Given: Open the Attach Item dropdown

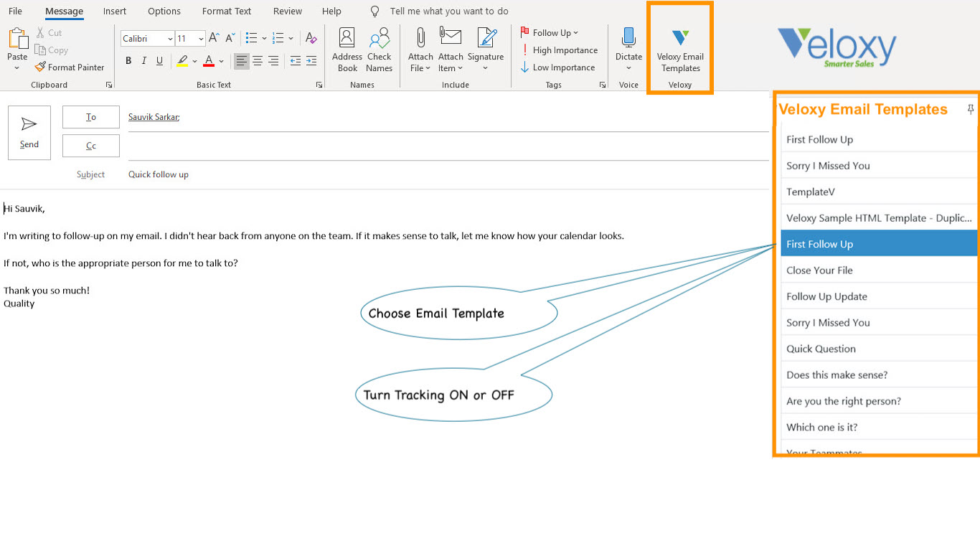Looking at the screenshot, I should (451, 50).
